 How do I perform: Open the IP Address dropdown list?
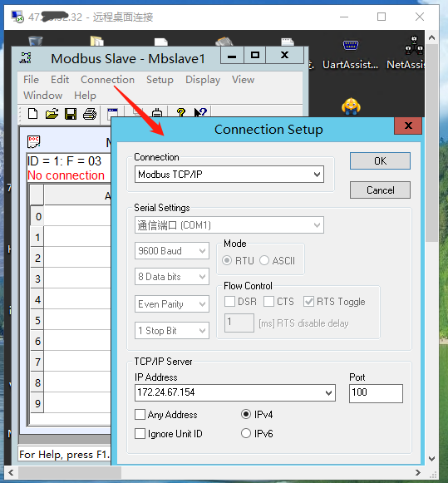coord(328,393)
